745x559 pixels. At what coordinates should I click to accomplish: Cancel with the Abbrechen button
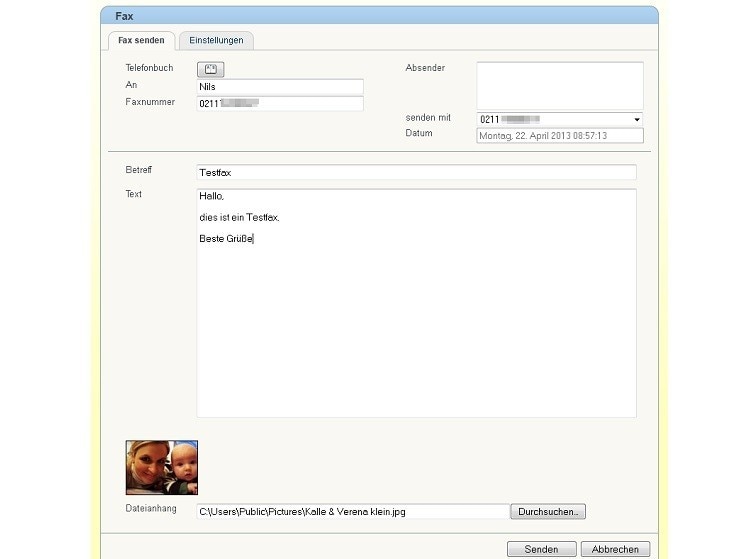tap(615, 550)
